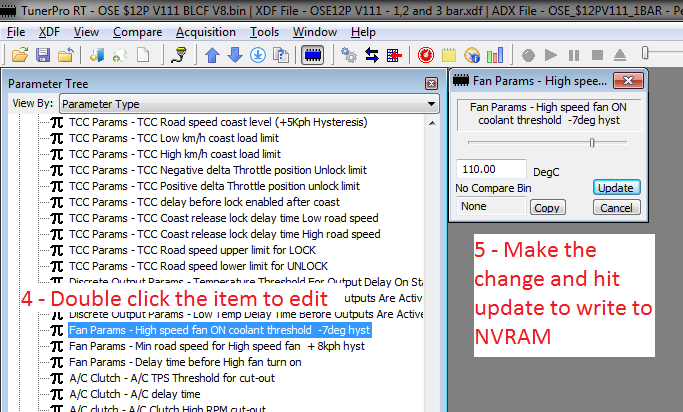The width and height of the screenshot is (683, 412).
Task: Select TCC Positive delta Throttle position unlock limit
Action: [214, 186]
